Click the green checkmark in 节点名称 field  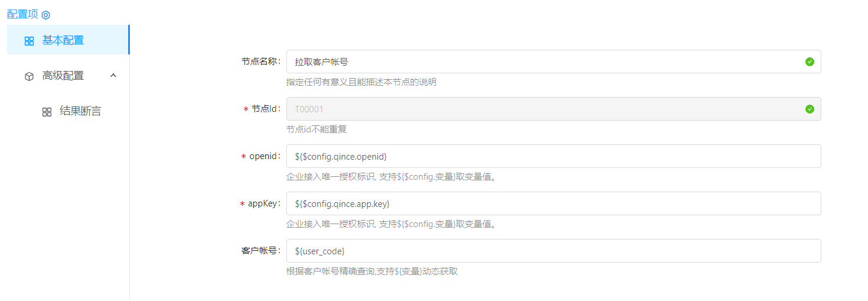(810, 62)
